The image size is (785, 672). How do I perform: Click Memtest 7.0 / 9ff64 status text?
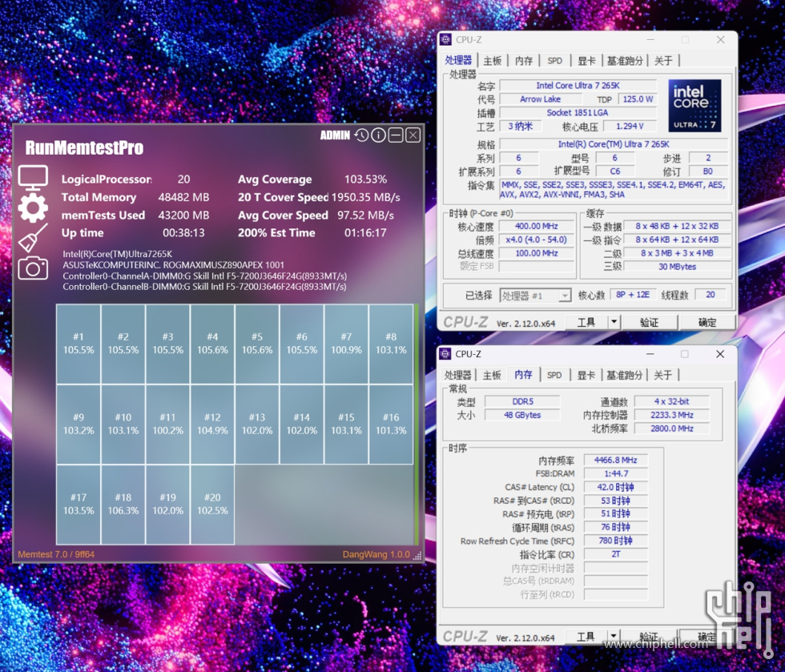[x=56, y=554]
